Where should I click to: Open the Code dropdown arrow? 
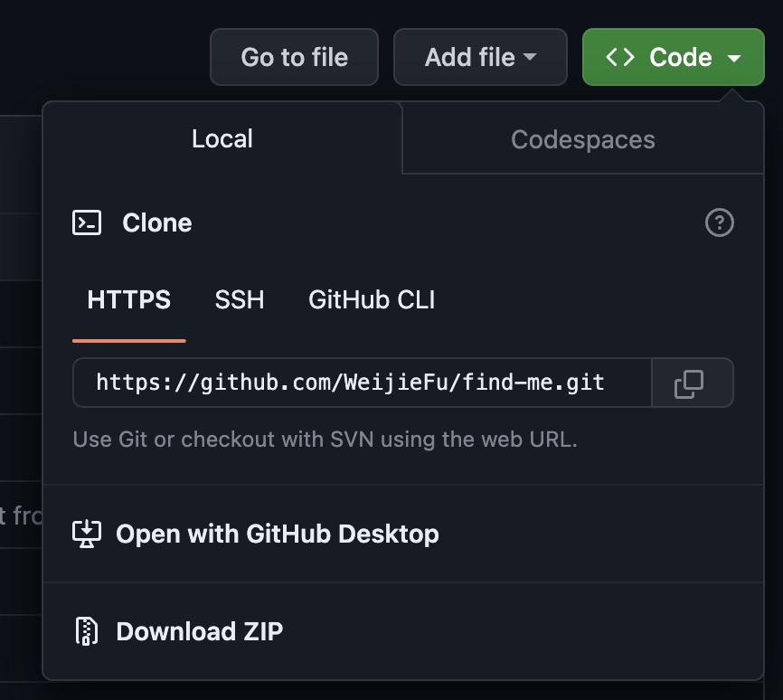point(734,56)
